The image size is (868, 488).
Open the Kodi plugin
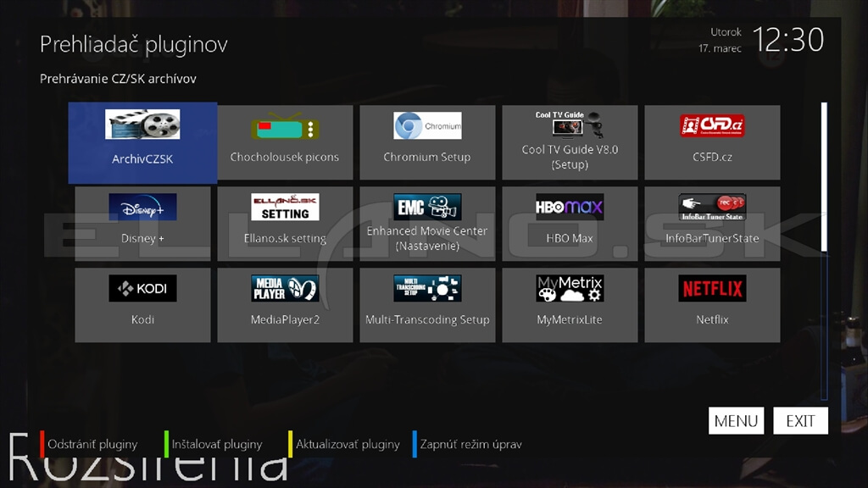142,305
